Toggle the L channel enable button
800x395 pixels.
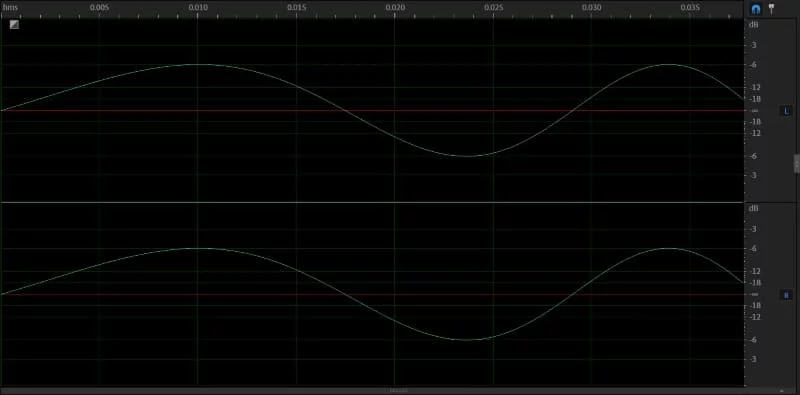tap(786, 111)
